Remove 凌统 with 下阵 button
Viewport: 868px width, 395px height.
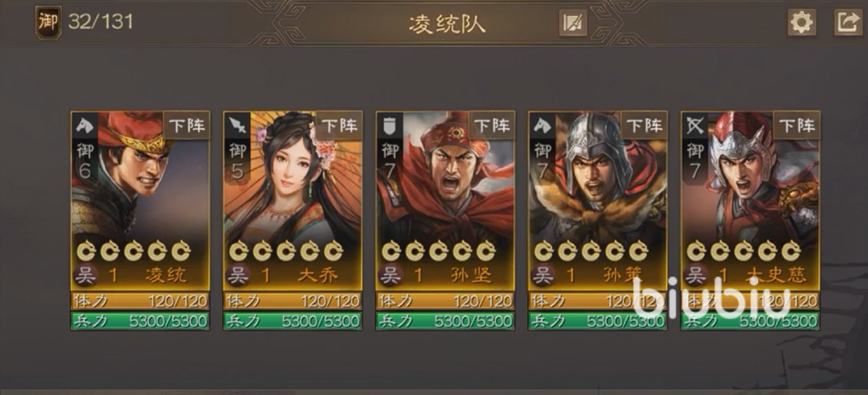pyautogui.click(x=186, y=125)
